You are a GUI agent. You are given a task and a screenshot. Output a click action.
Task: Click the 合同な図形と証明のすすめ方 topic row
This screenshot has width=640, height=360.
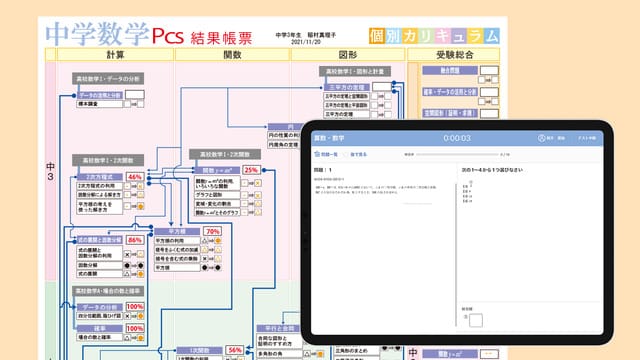tap(279, 341)
